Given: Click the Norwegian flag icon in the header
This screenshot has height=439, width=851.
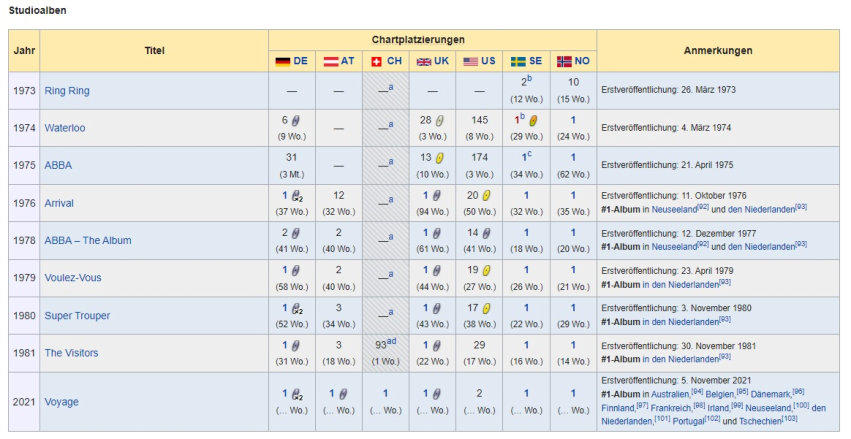Looking at the screenshot, I should point(564,61).
